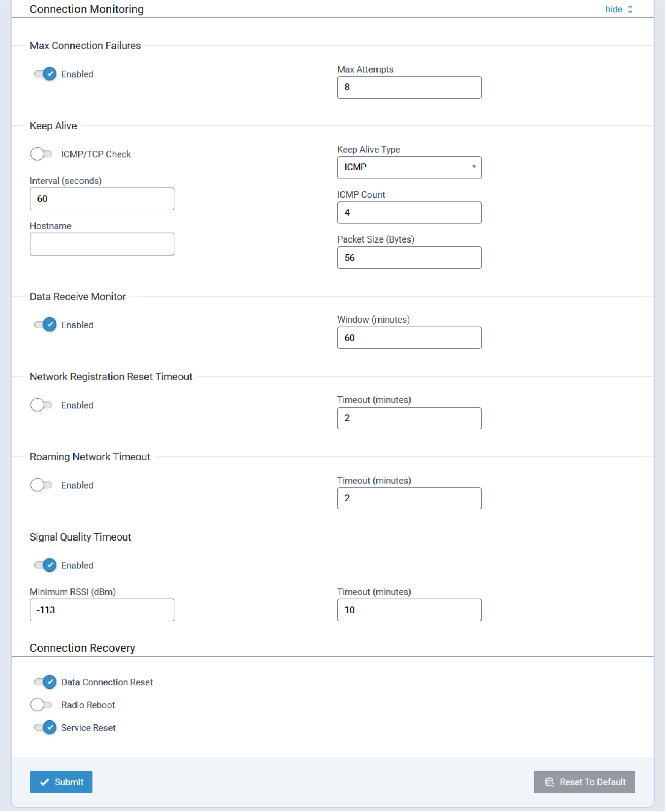Enable the ICMP/TCP Check toggle

(x=41, y=154)
